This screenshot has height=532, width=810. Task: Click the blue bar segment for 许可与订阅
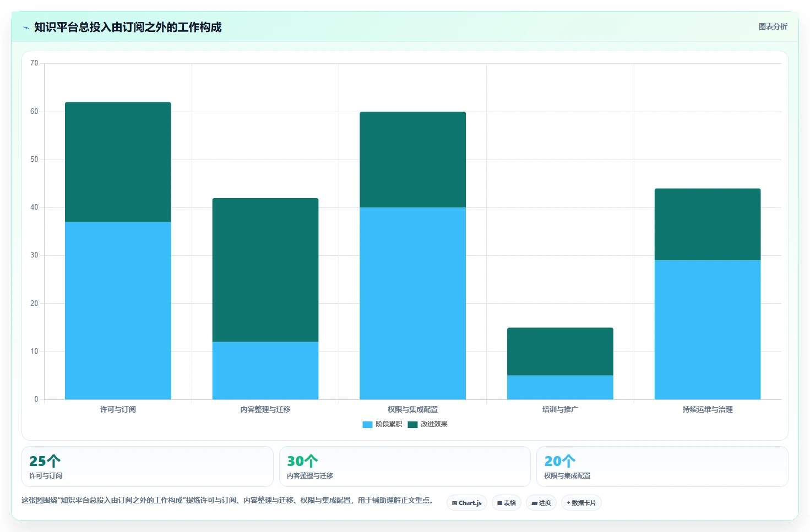point(118,311)
